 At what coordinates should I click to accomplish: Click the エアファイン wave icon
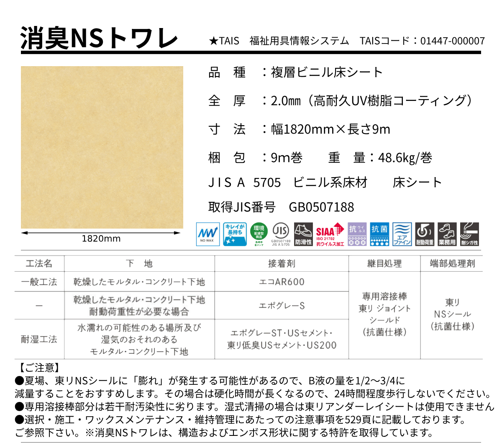click(x=402, y=234)
